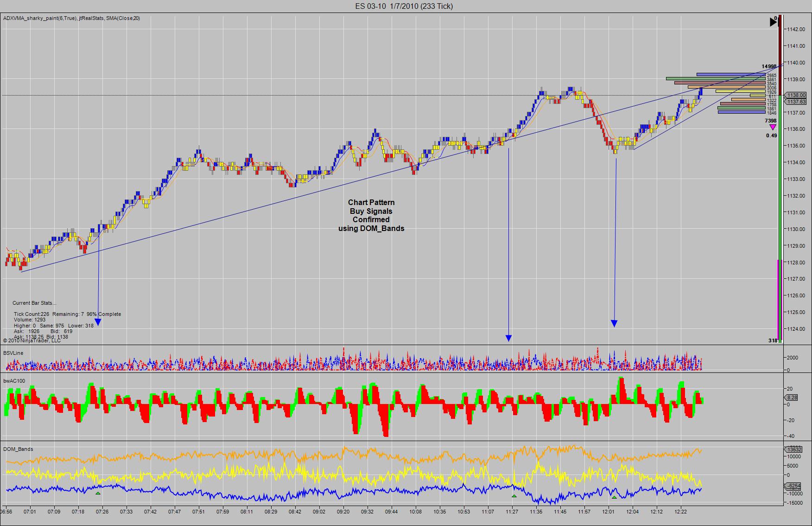This screenshot has width=812, height=526.
Task: Click the brown depth bar beside 1758
Action: [742, 104]
